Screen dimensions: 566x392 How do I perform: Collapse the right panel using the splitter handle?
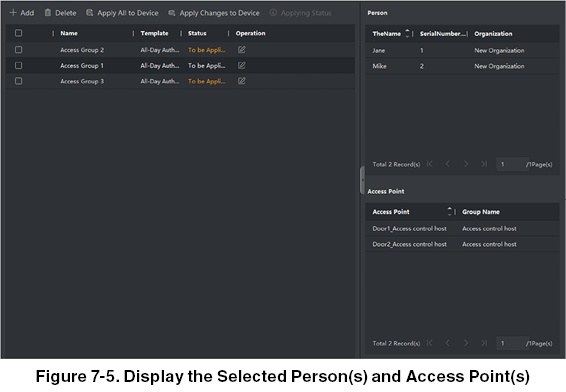[362, 180]
